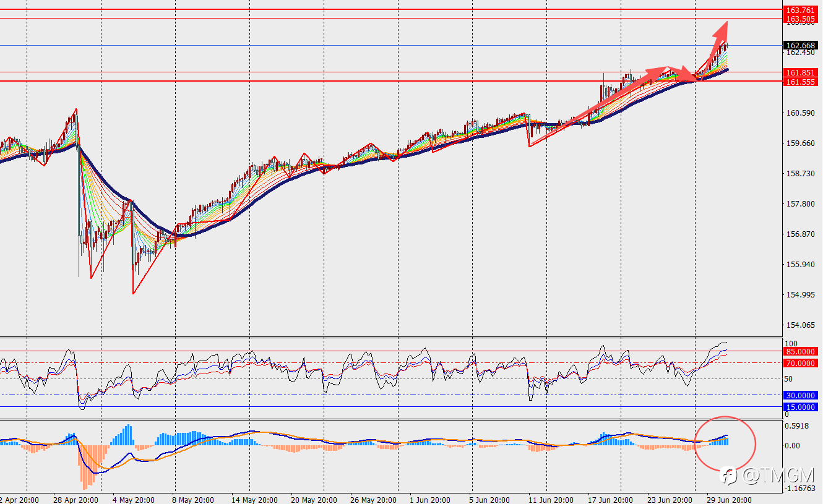823x504 pixels.
Task: Click the 156.870 price axis value
Action: (800, 234)
